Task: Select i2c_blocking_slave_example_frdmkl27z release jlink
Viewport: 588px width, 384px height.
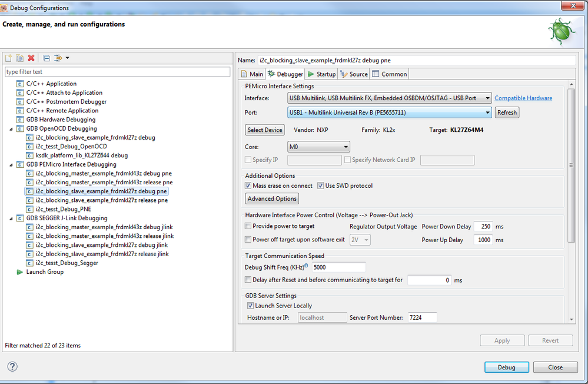Action: [102, 254]
